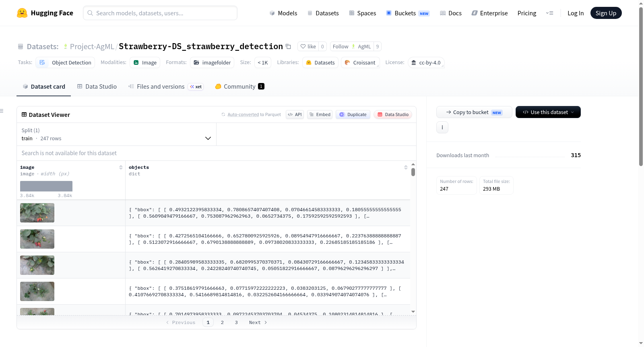Click the Number of rows 247 card
This screenshot has height=347, width=644.
tap(456, 185)
